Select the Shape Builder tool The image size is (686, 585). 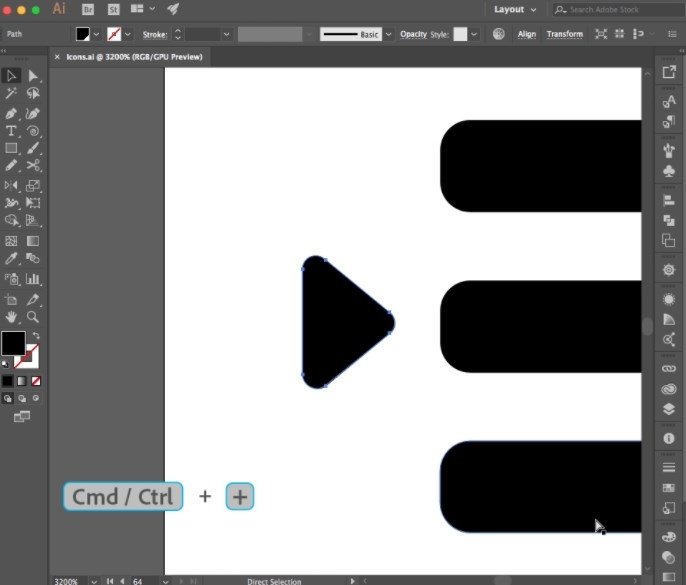point(11,220)
